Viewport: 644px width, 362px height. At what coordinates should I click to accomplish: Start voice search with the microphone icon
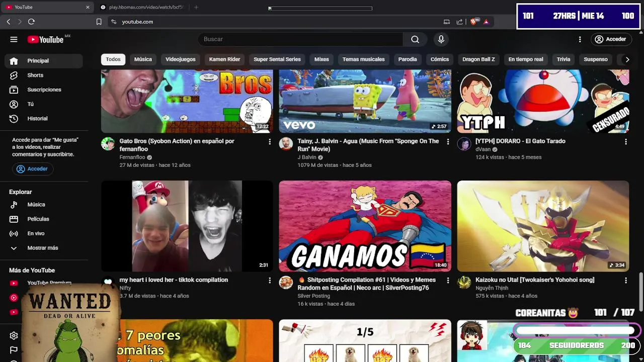click(441, 39)
